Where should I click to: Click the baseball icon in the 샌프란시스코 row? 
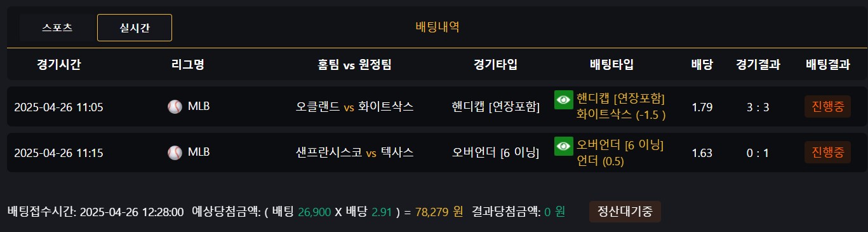(x=175, y=153)
